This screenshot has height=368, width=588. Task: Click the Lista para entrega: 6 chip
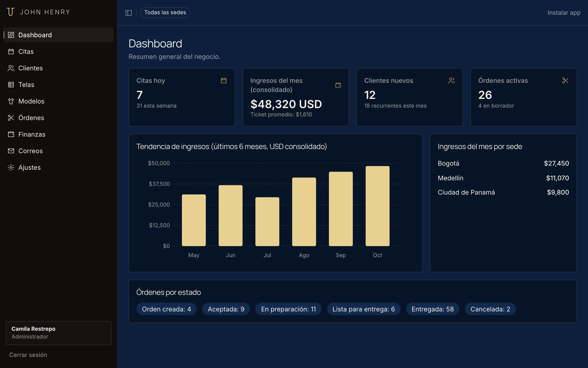click(364, 309)
